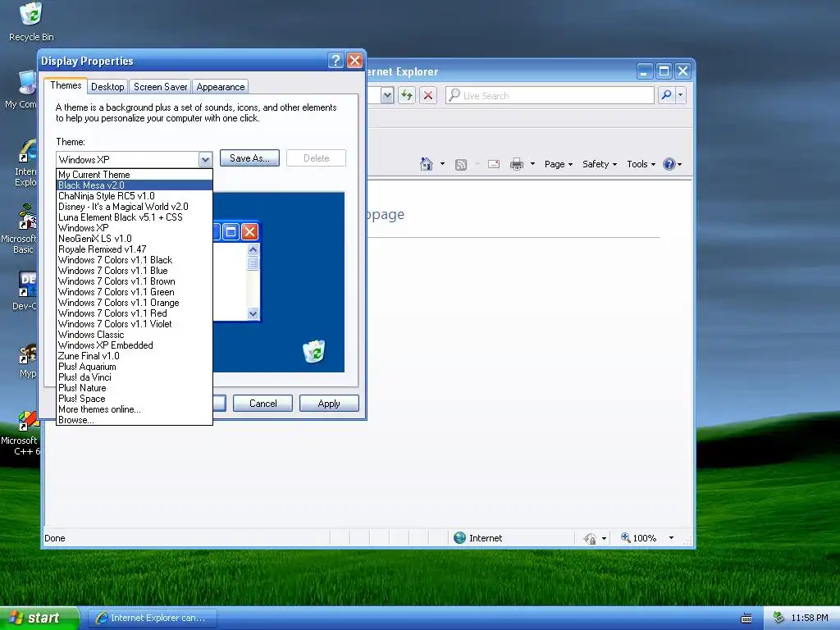Switch to the Screen Saver tab
The height and width of the screenshot is (630, 840).
[160, 87]
